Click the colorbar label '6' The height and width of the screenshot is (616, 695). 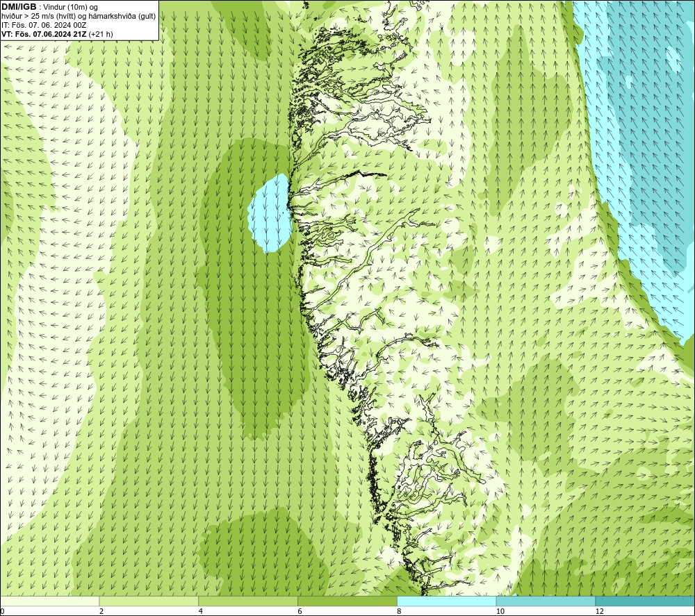[x=300, y=611]
